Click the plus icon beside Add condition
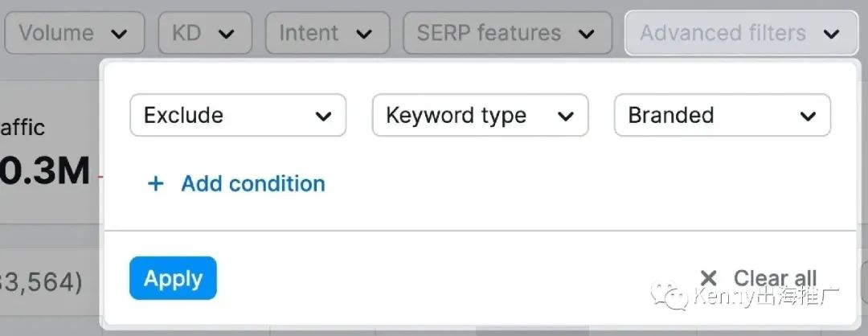 click(x=156, y=184)
